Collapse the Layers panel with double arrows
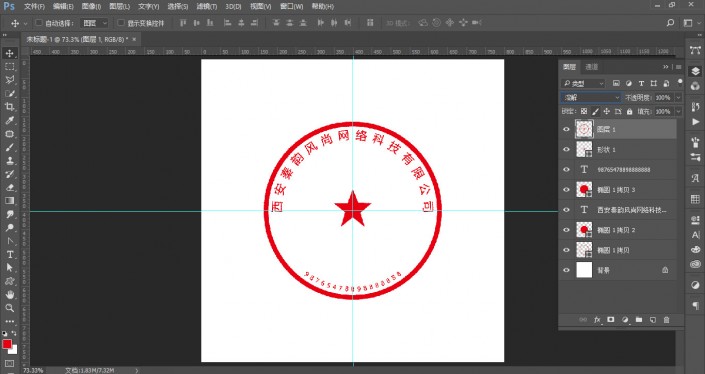Viewport: 705px width, 374px height. (666, 67)
